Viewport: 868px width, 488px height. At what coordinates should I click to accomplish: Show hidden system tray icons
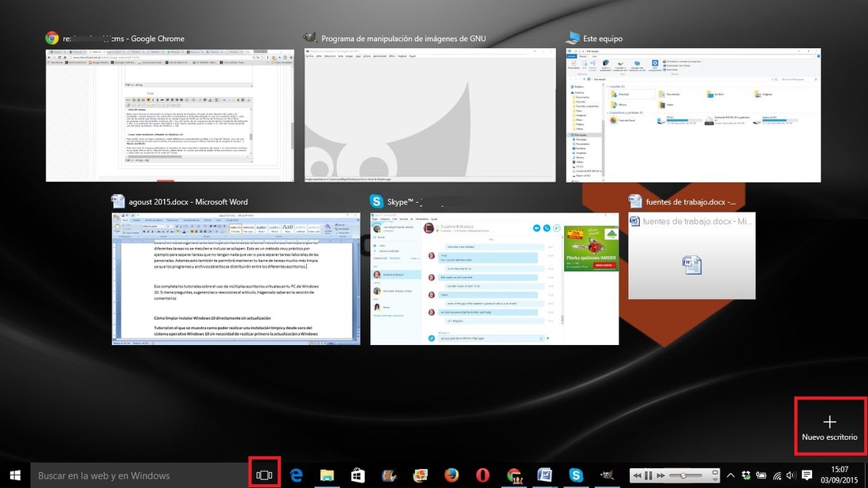pyautogui.click(x=731, y=475)
